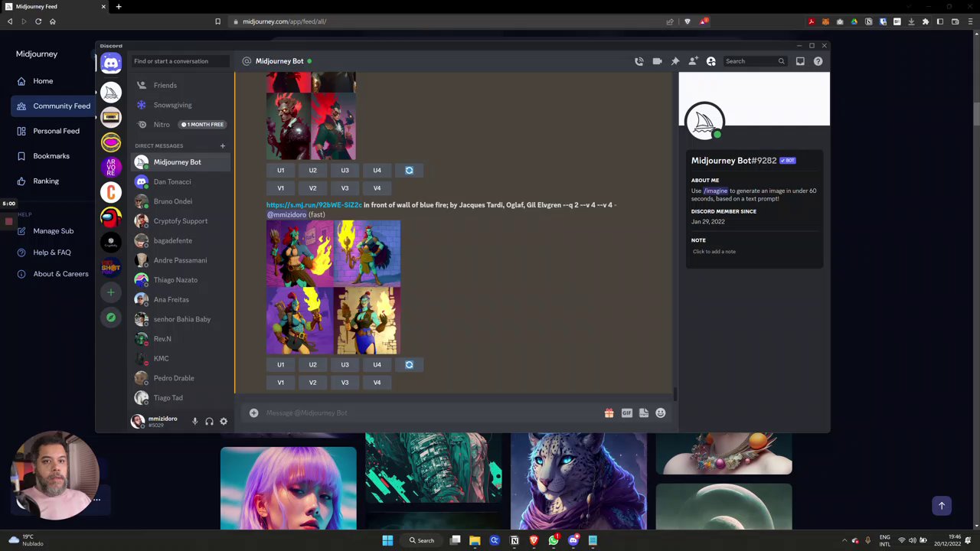
Task: Start video call icon in Discord header
Action: point(657,61)
